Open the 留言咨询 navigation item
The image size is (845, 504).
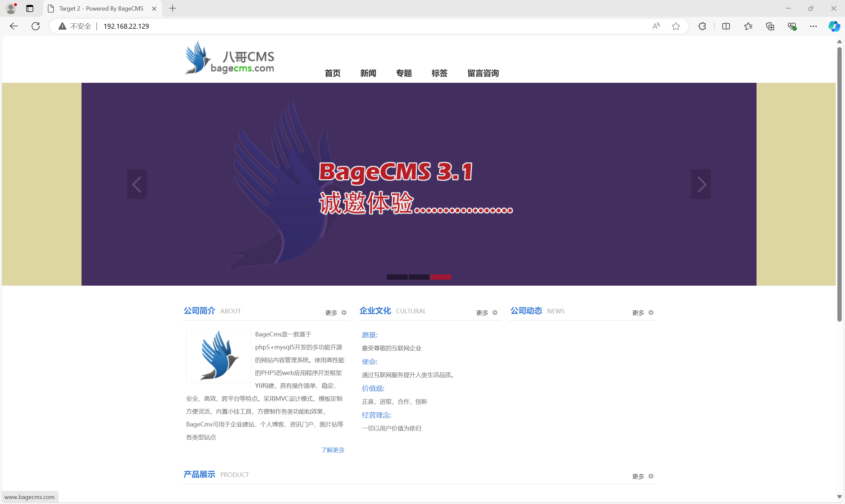click(x=483, y=73)
